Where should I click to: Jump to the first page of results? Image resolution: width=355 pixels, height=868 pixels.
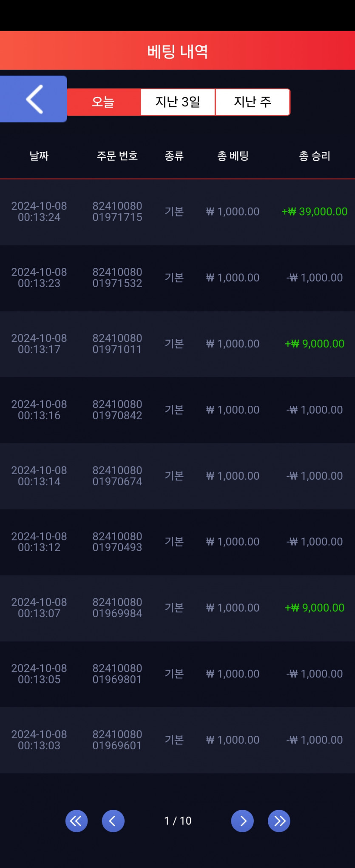pyautogui.click(x=77, y=821)
